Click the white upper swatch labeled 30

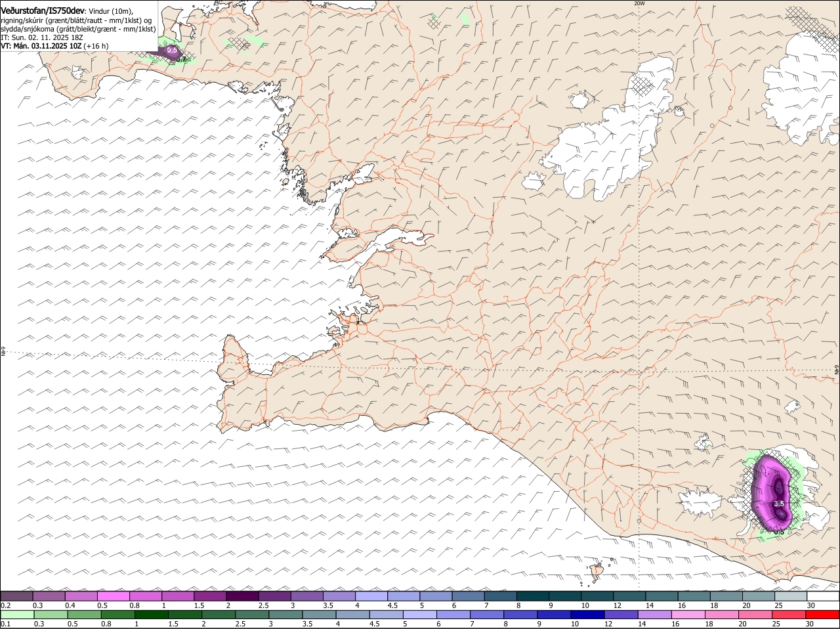[x=824, y=596]
